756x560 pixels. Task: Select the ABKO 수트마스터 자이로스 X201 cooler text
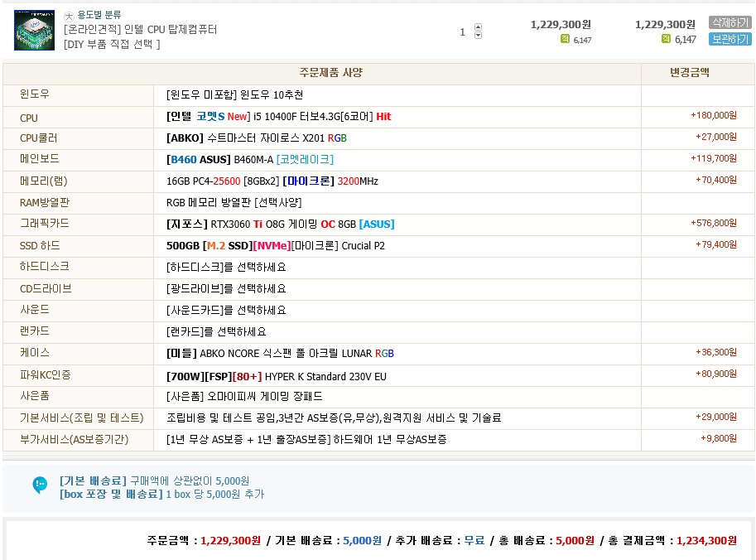click(257, 138)
